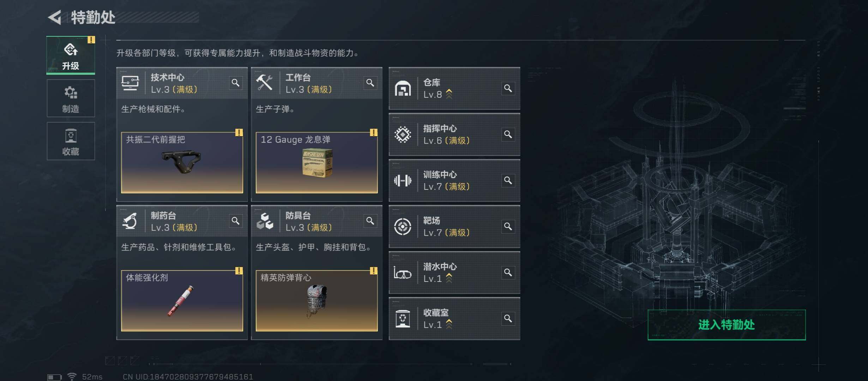
Task: Click the magnifier icon for 靶场
Action: [508, 226]
